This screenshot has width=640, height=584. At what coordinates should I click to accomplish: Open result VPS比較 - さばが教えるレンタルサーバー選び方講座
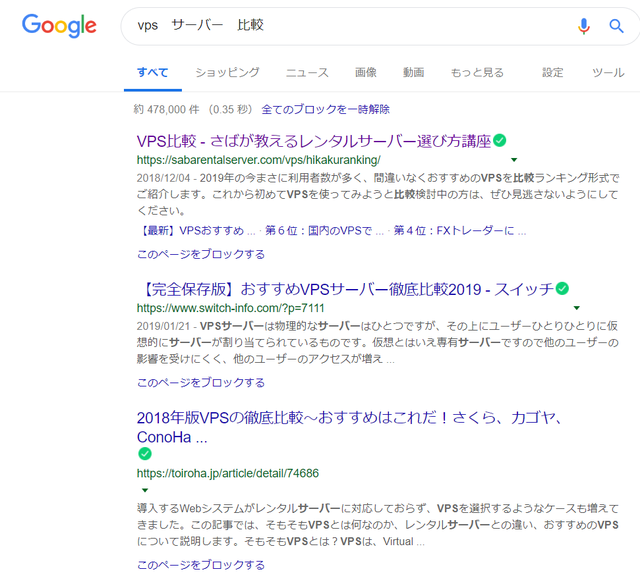313,141
